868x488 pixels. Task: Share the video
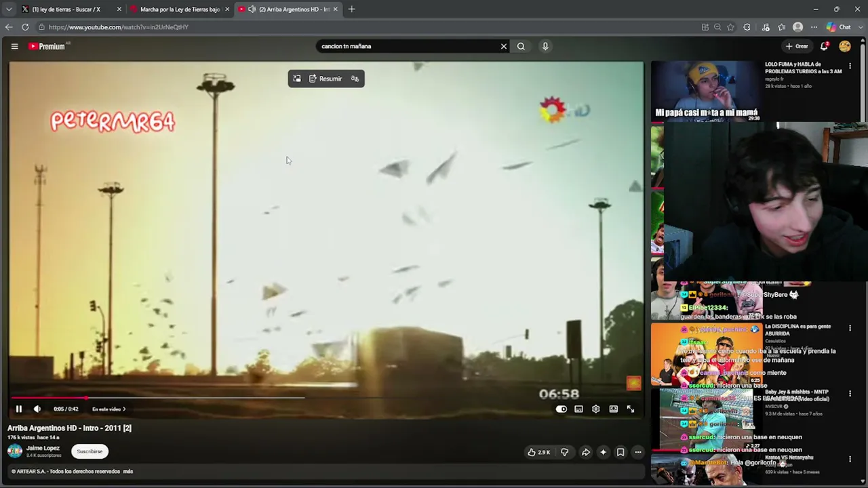[586, 452]
